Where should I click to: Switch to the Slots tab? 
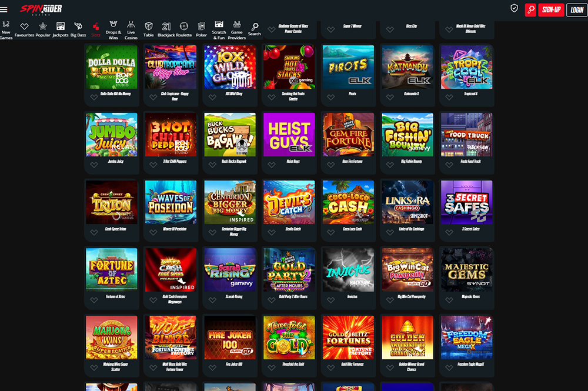tap(96, 29)
